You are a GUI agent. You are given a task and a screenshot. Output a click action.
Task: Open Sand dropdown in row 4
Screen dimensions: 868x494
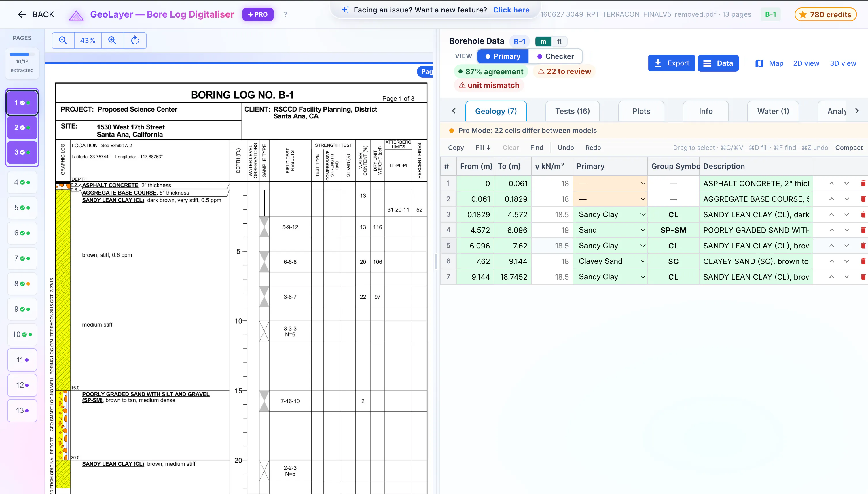610,230
